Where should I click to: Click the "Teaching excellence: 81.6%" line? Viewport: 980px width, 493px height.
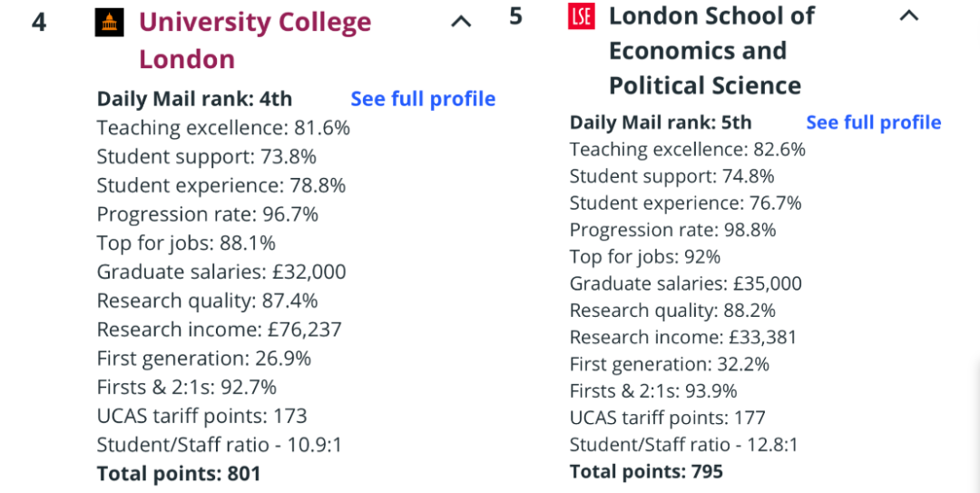(223, 128)
